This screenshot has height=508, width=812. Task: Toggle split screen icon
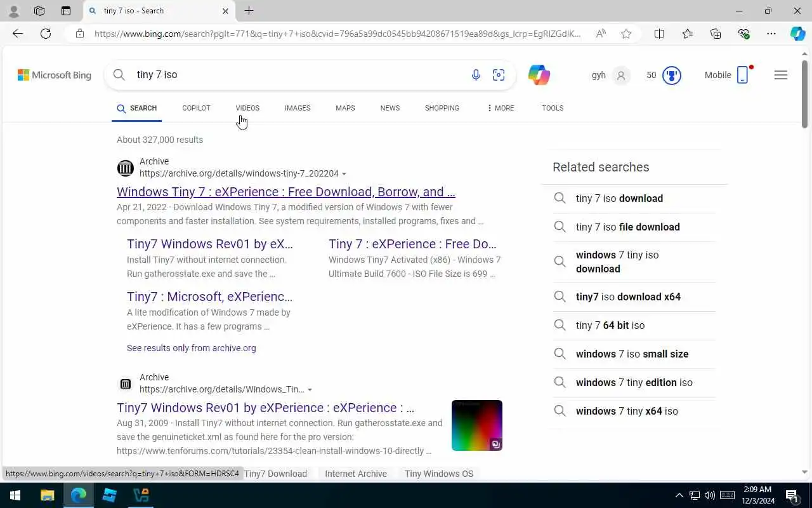tap(659, 34)
